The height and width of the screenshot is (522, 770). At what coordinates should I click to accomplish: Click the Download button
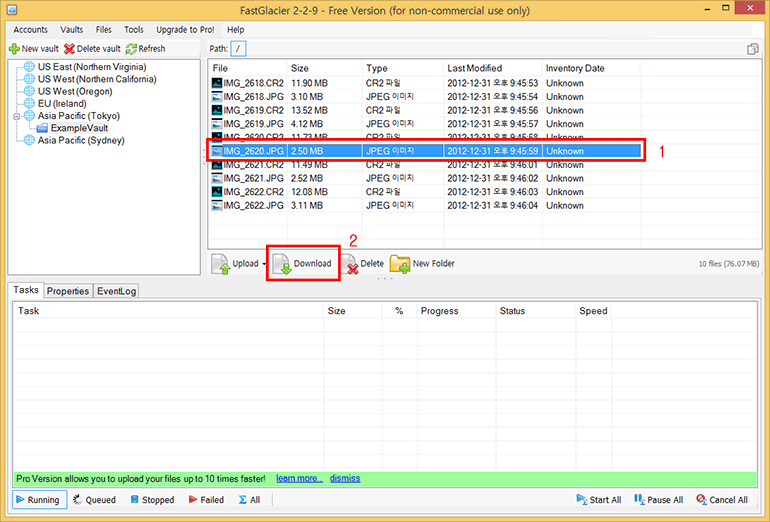[x=302, y=264]
